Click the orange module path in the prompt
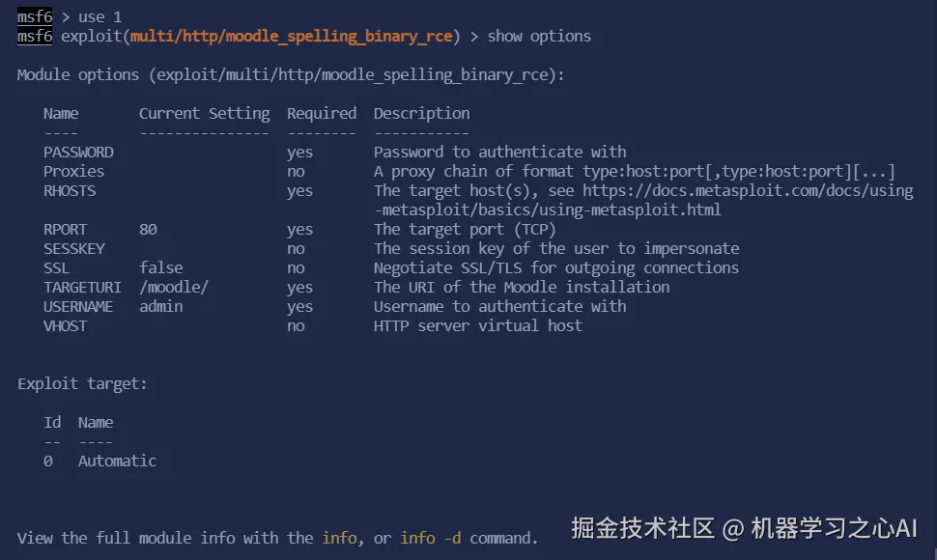The height and width of the screenshot is (560, 937). [291, 36]
